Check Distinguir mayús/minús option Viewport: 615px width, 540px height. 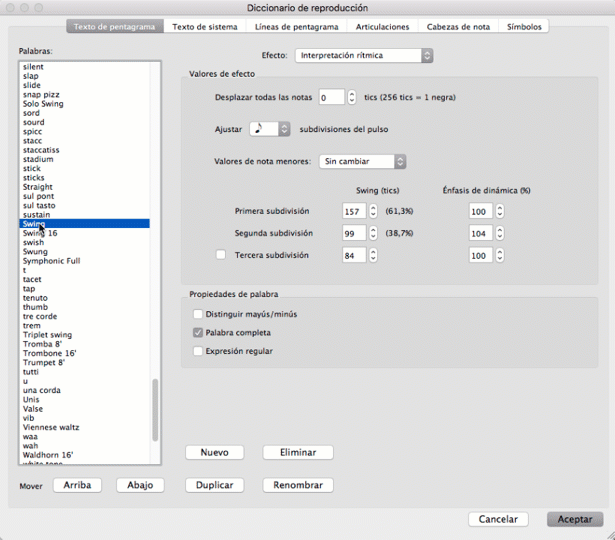198,314
